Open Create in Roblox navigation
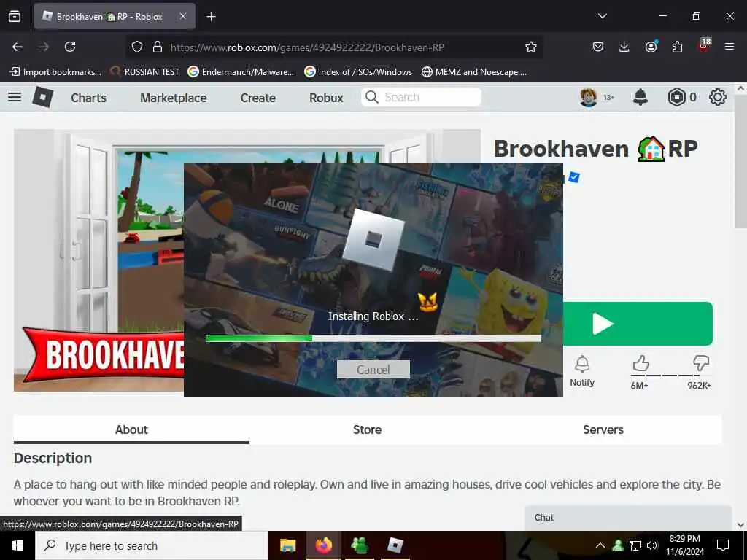This screenshot has width=747, height=560. coord(258,98)
